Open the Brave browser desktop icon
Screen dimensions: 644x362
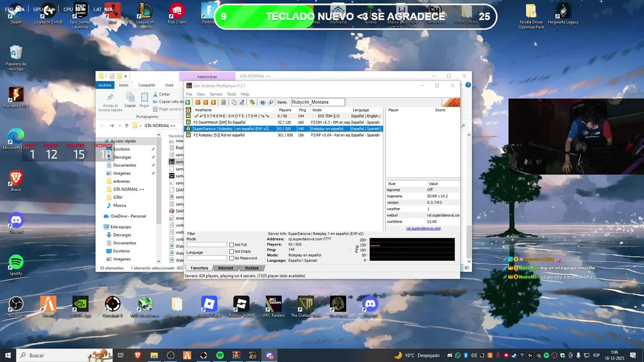(x=16, y=181)
